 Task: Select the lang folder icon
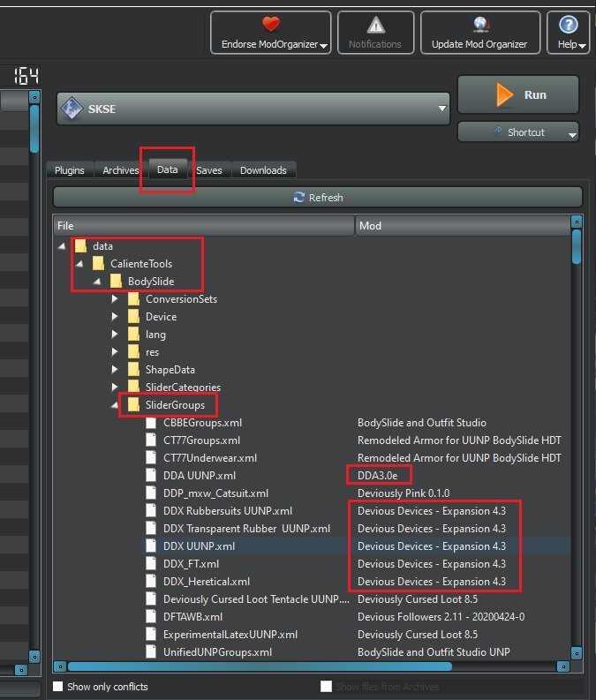coord(133,335)
